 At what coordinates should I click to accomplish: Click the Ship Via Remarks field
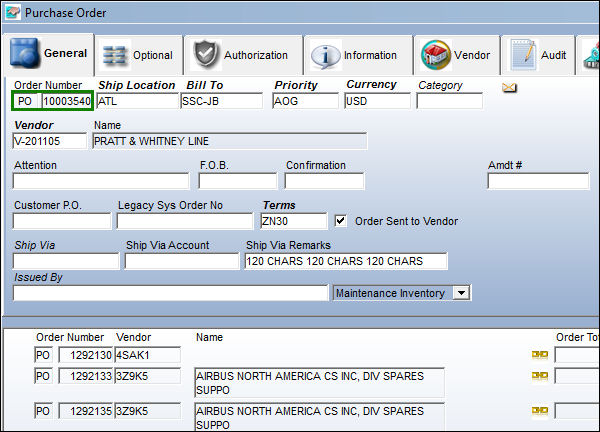tap(346, 261)
